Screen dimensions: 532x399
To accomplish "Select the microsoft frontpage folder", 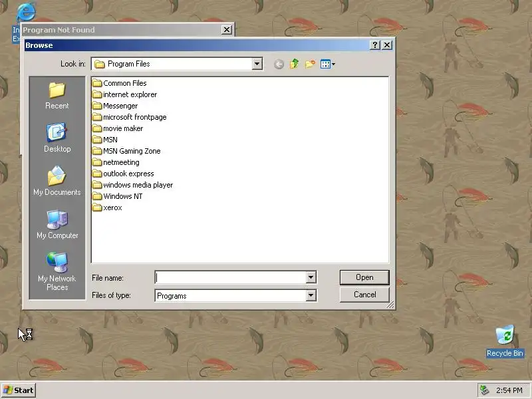I will [130, 117].
